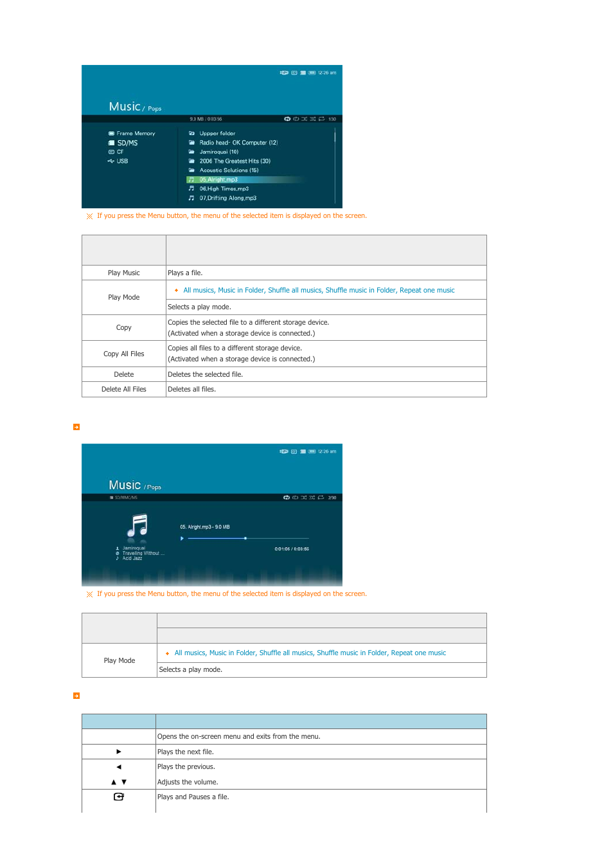This screenshot has width=613, height=868.
Task: Click 'Plays the next file.' description
Action: coord(186,752)
